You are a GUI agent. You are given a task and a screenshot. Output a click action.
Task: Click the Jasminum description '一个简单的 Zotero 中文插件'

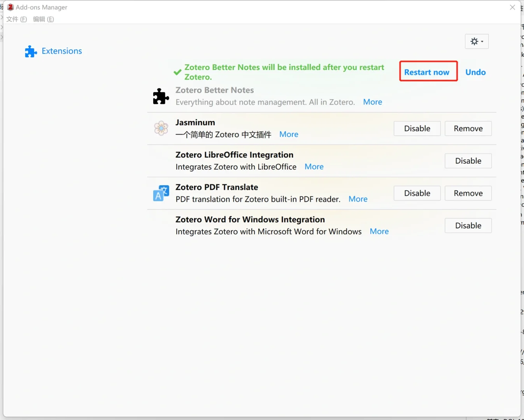click(x=223, y=135)
